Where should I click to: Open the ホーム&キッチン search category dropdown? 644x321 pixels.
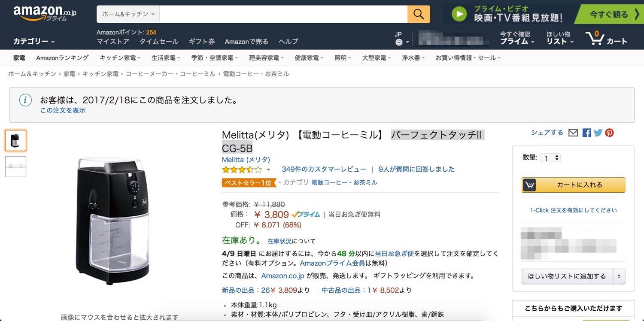click(x=128, y=14)
